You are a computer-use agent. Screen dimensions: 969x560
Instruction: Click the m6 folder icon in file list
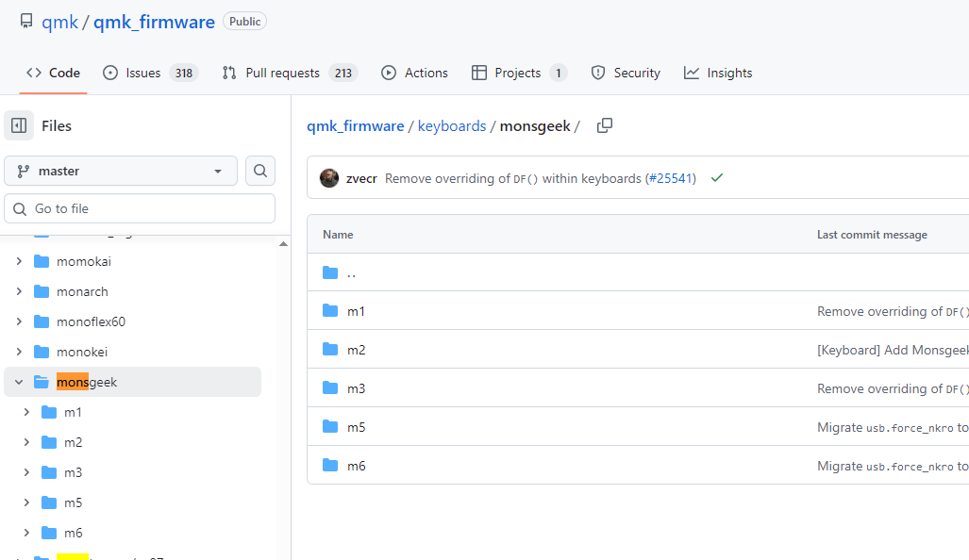(x=330, y=466)
